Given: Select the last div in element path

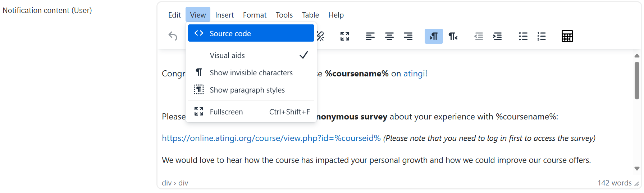Looking at the screenshot, I should [x=183, y=183].
